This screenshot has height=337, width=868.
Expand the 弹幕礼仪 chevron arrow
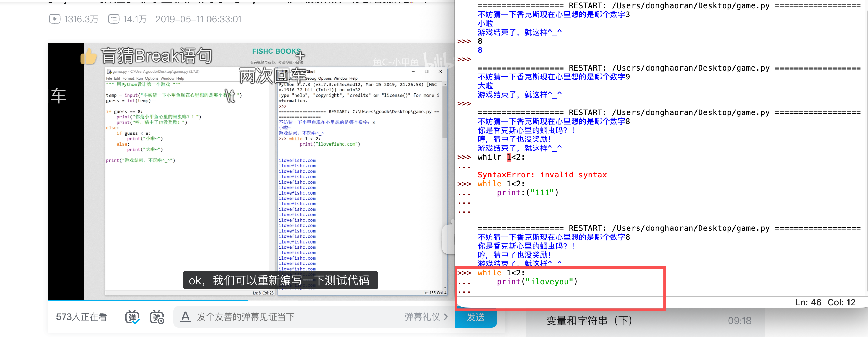click(446, 317)
